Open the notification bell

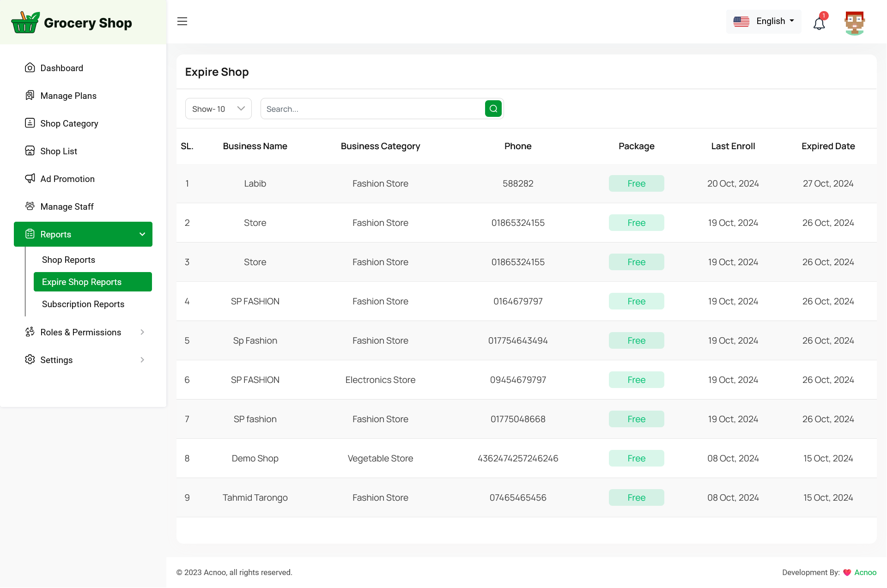[x=819, y=23]
